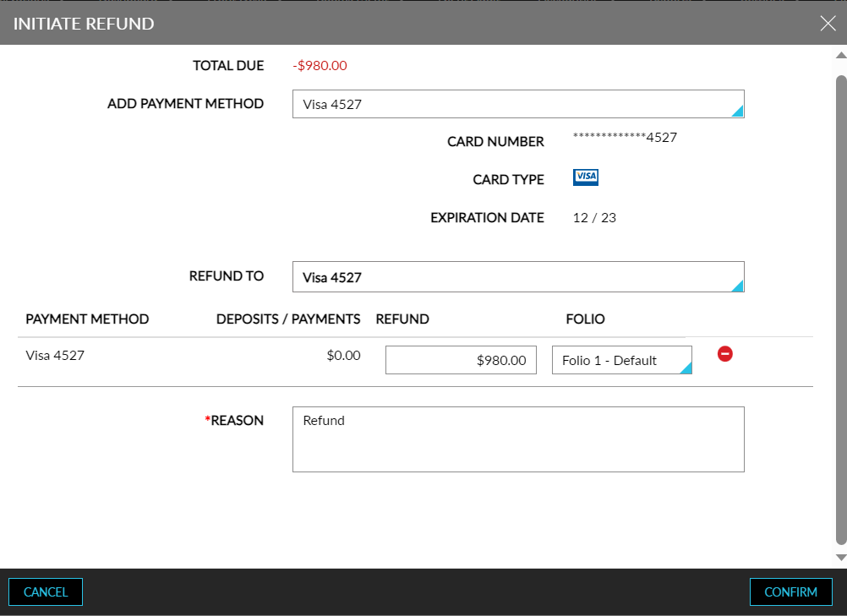Viewport: 847px width, 616px height.
Task: Open the Folio 1 - Default dropdown
Action: pyautogui.click(x=621, y=360)
